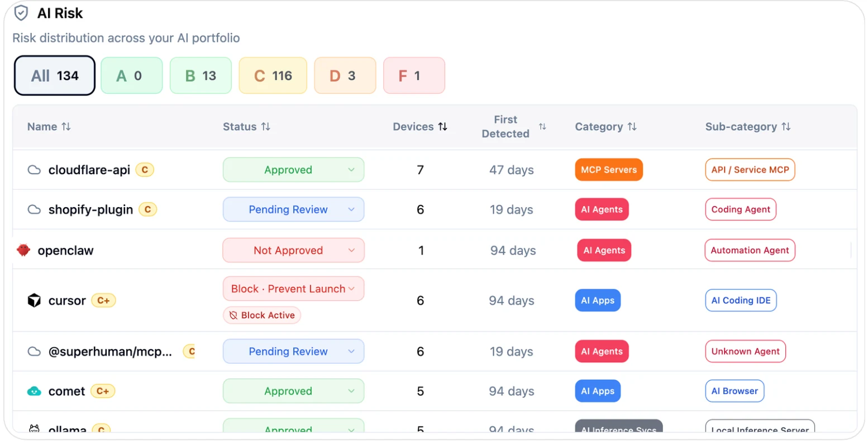Sort by First Detected column arrows

pos(542,127)
